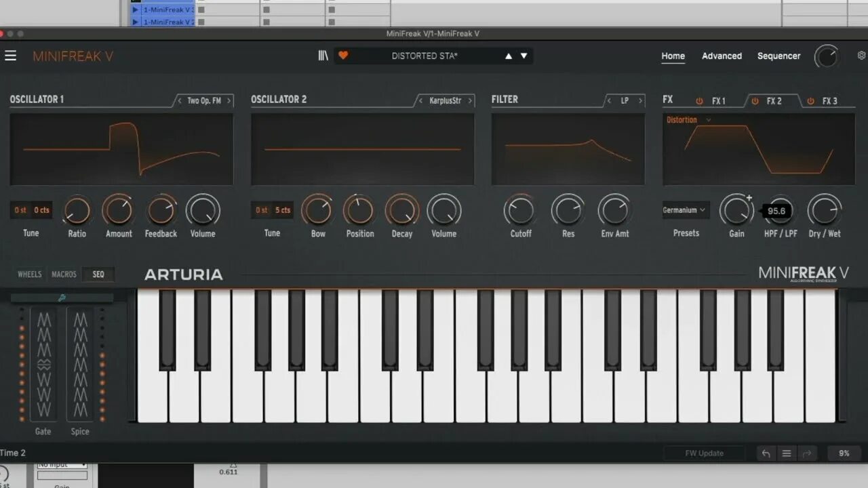This screenshot has height=488, width=868.
Task: Click Oscillator 1 Amount knob
Action: click(x=118, y=210)
